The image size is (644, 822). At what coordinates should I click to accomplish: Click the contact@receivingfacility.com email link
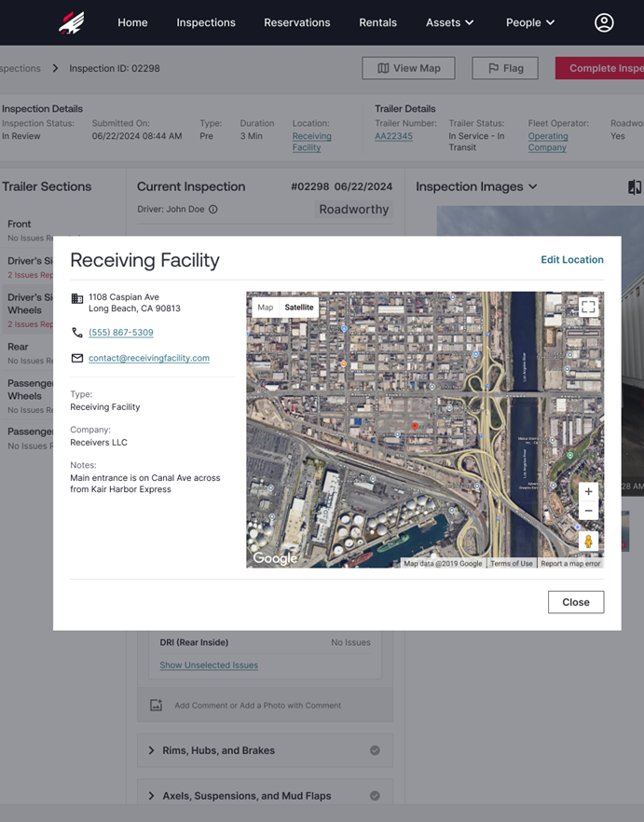[149, 358]
